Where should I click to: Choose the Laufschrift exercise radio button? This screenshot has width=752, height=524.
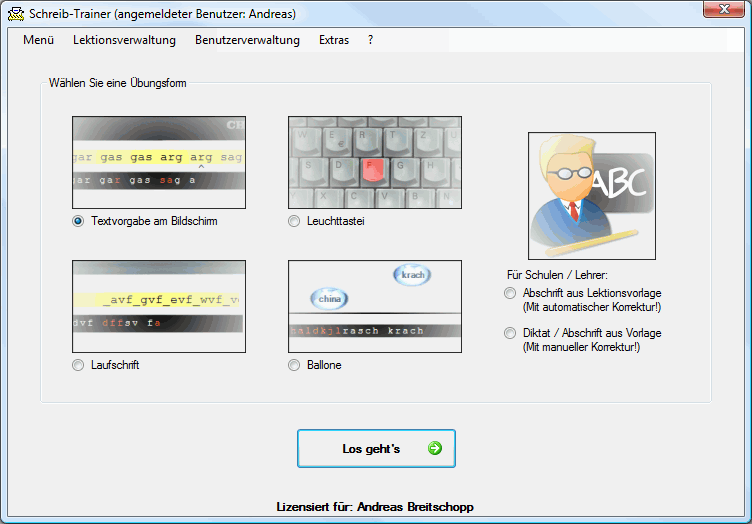point(79,365)
